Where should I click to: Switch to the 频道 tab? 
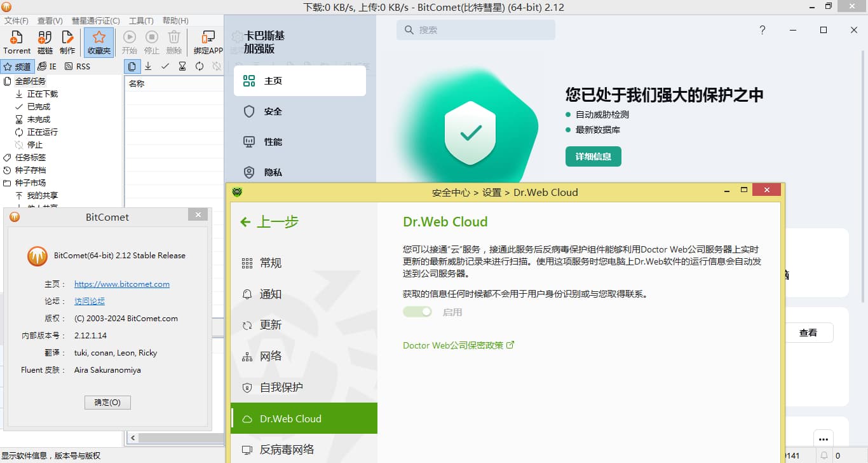[17, 66]
